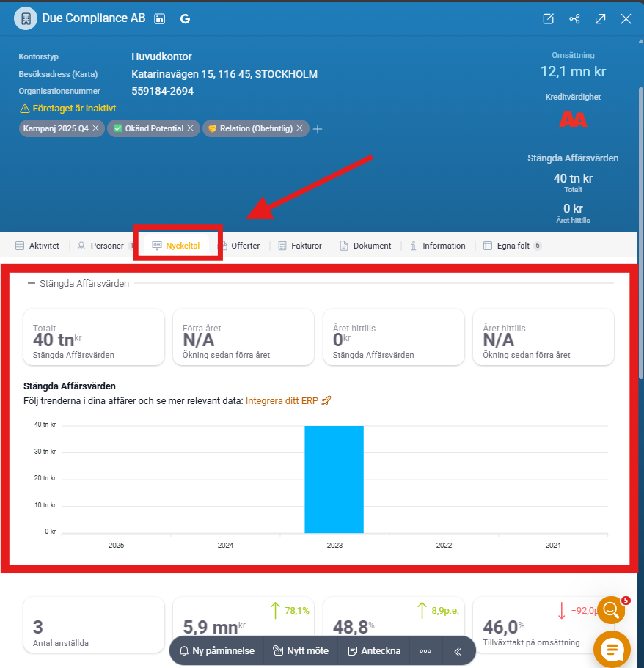644x668 pixels.
Task: Open the company LinkedIn icon
Action: click(159, 19)
